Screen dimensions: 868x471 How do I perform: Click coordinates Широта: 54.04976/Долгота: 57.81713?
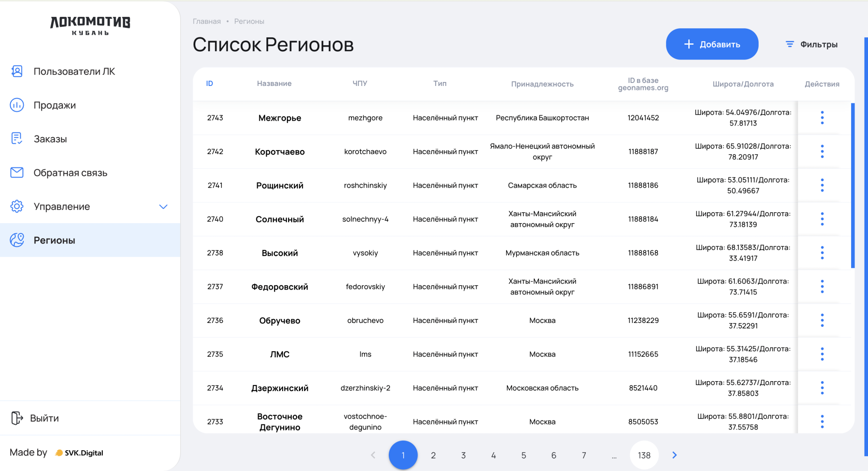click(743, 118)
